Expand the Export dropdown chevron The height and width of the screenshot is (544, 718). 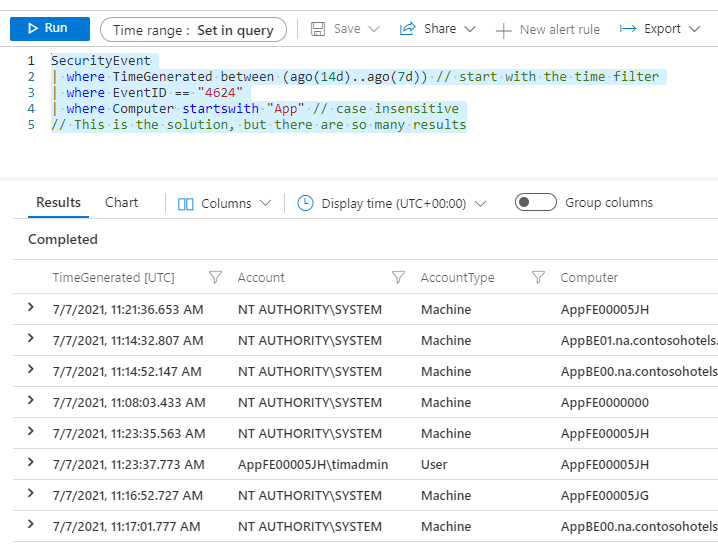coord(695,29)
